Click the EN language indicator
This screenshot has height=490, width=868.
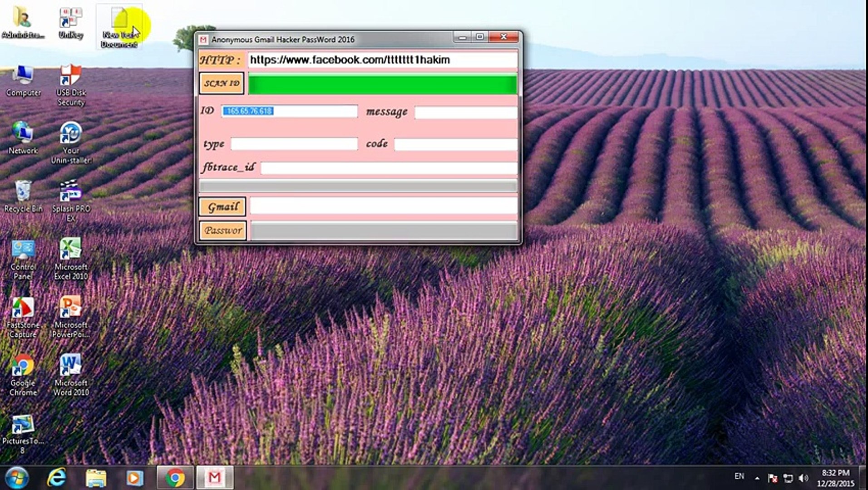[739, 476]
